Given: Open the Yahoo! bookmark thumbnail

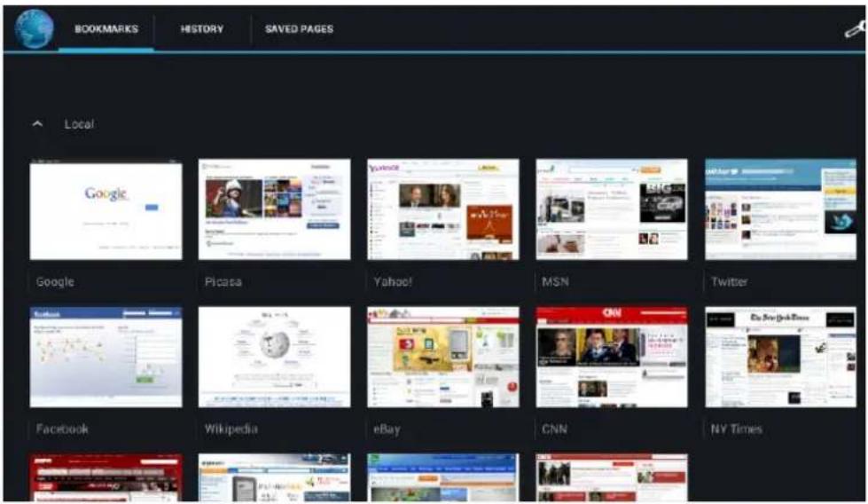Looking at the screenshot, I should [443, 210].
